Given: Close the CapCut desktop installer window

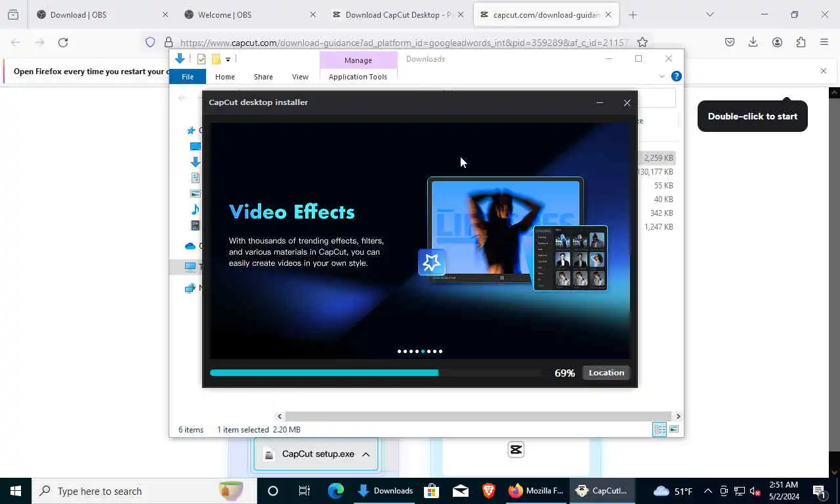Looking at the screenshot, I should coord(627,102).
